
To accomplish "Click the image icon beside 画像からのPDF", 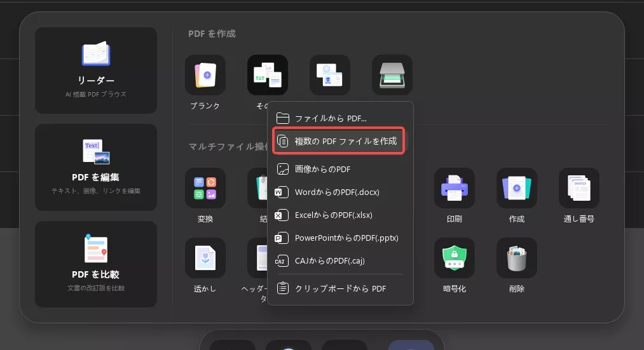I will click(282, 169).
